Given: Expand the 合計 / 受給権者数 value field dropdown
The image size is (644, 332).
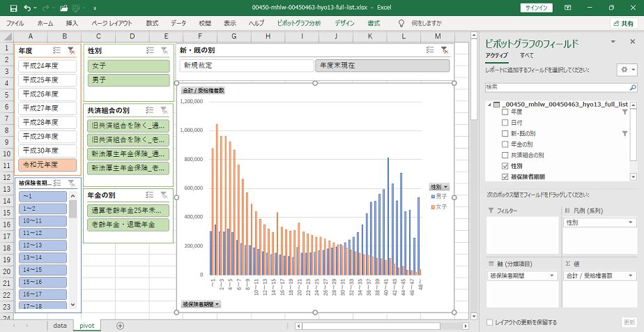Looking at the screenshot, I should click(x=631, y=276).
